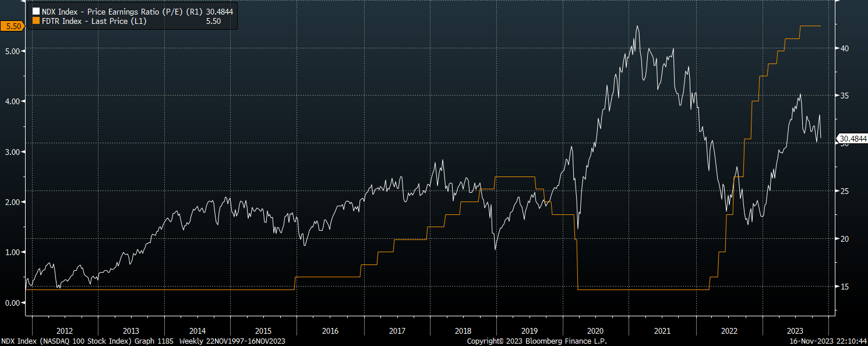Click the 2023 year label on time axis
Image resolution: width=868 pixels, height=346 pixels.
pos(795,331)
